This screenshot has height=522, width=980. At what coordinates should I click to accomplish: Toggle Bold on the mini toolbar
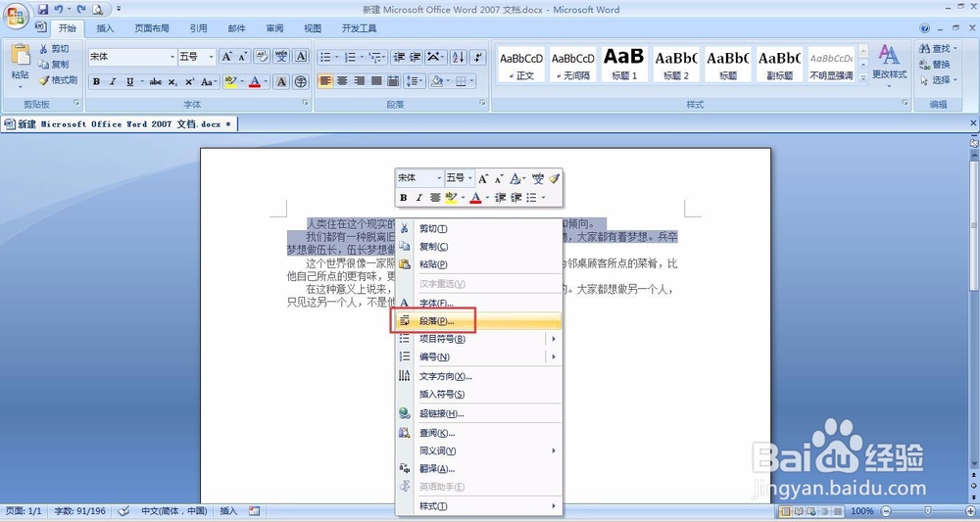403,198
